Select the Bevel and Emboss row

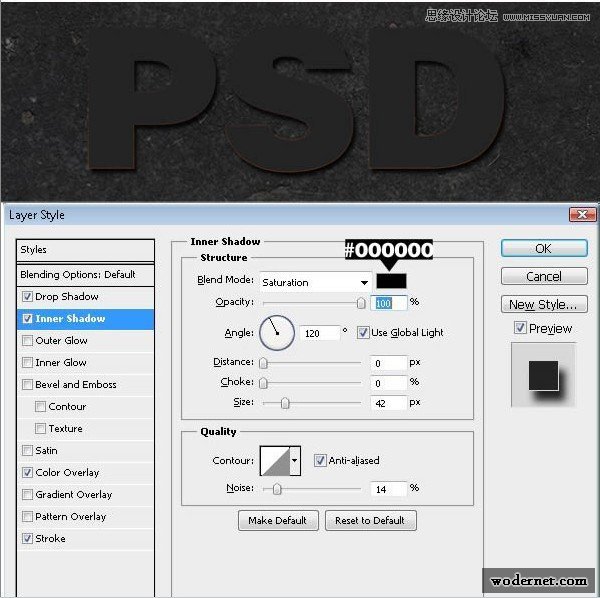click(85, 385)
